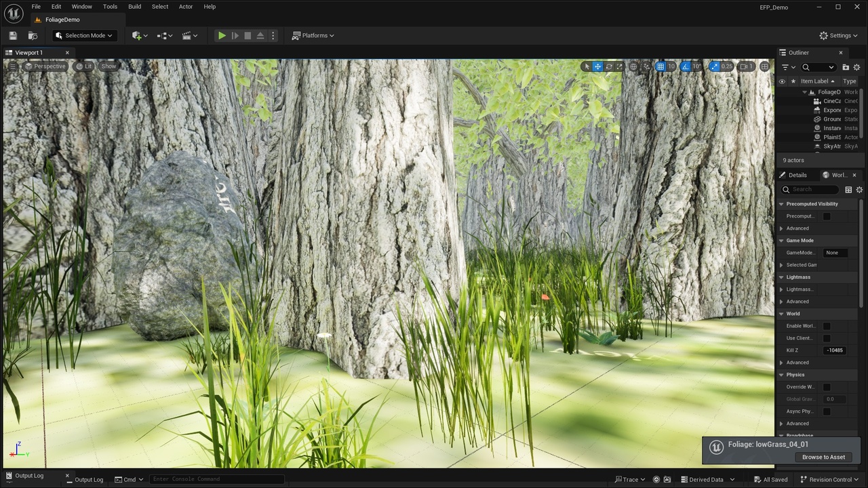The image size is (868, 488).
Task: Click the surface snapping icon
Action: point(645,66)
